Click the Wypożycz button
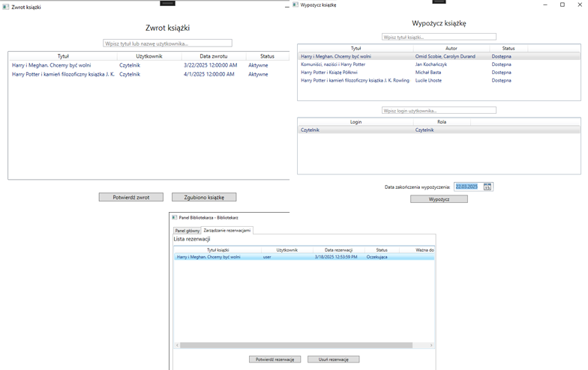The height and width of the screenshot is (370, 588). click(439, 199)
